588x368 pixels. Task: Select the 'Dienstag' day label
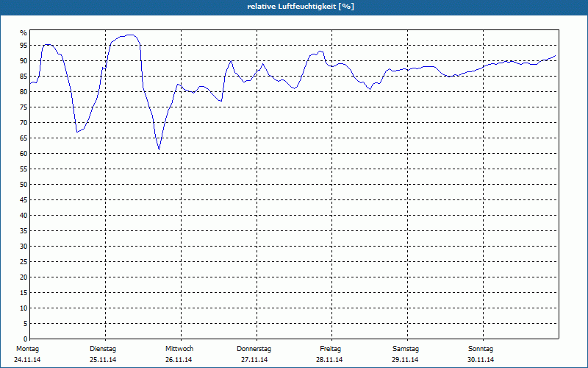click(x=103, y=349)
